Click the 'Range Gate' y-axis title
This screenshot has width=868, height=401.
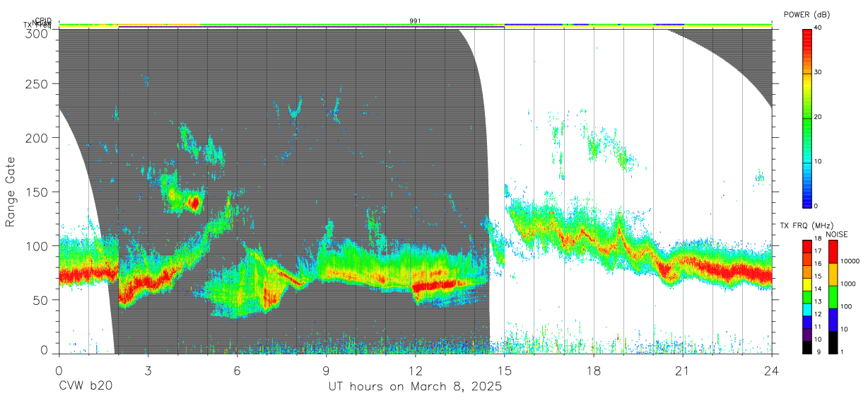[x=11, y=191]
